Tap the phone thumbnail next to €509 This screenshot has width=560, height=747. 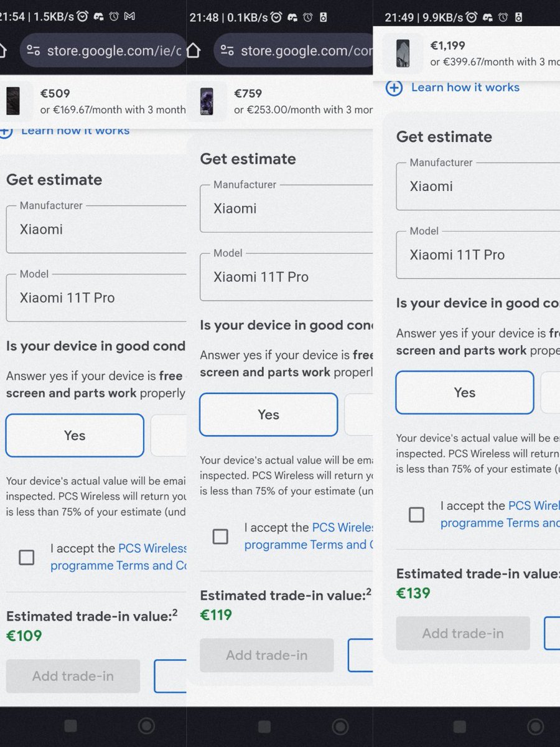pyautogui.click(x=13, y=101)
